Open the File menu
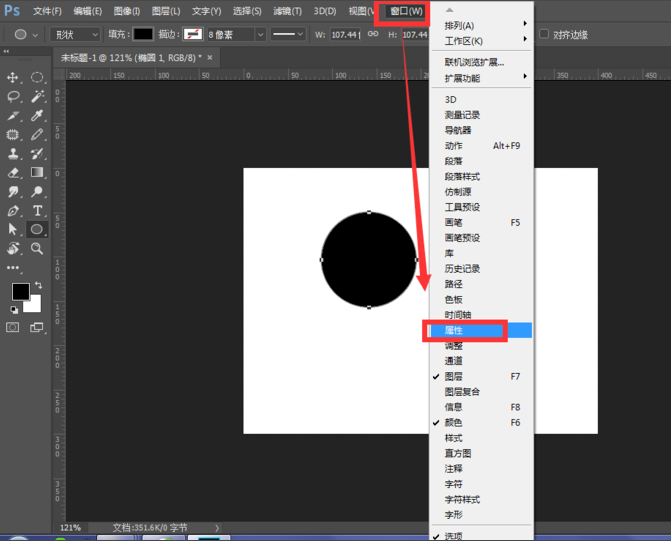This screenshot has width=671, height=541. (47, 11)
